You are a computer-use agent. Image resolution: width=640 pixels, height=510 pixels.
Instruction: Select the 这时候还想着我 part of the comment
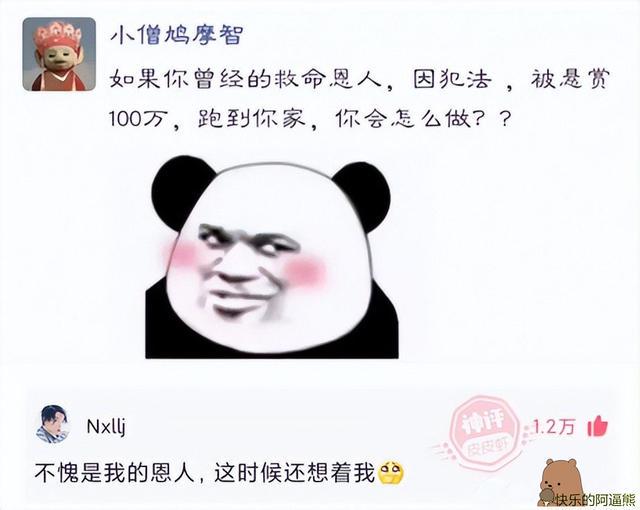[294, 473]
